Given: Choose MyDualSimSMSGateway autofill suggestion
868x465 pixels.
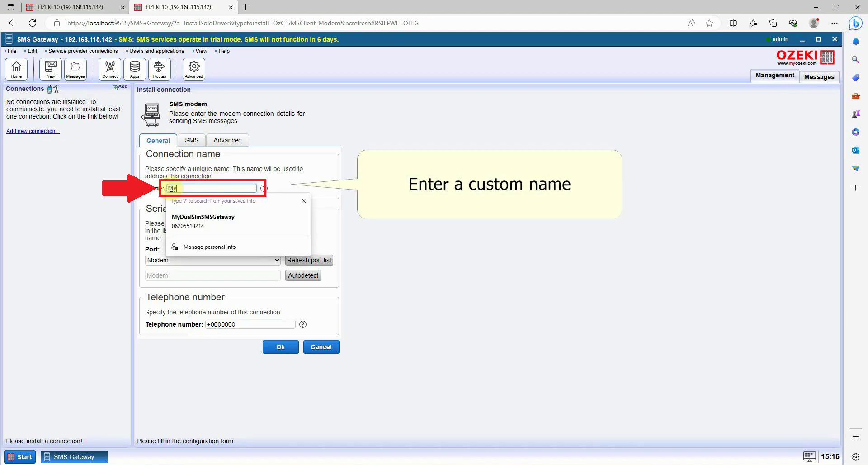Looking at the screenshot, I should point(238,221).
